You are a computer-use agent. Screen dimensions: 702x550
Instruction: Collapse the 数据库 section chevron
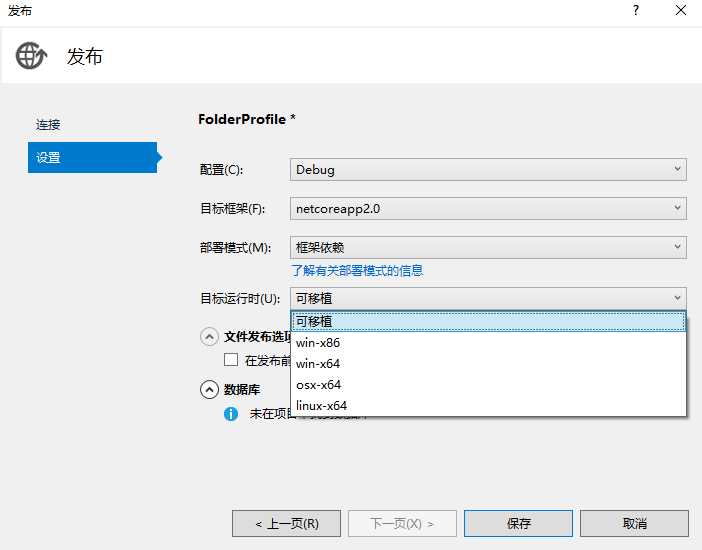[210, 389]
